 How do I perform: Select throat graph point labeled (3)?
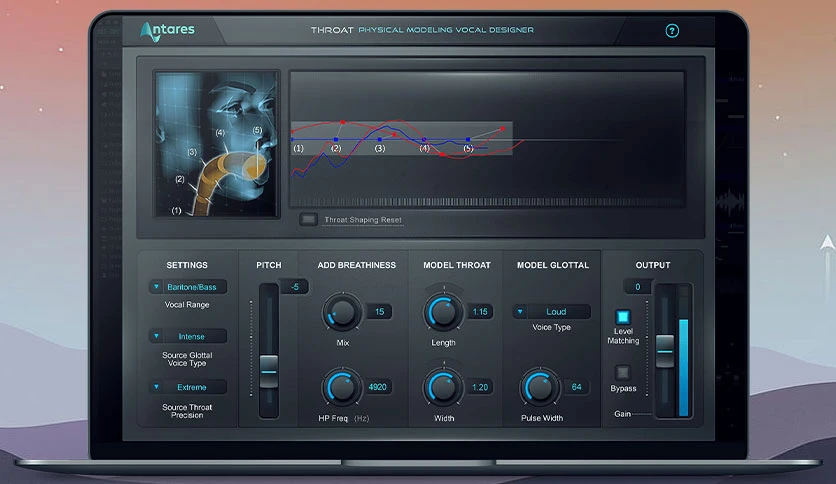[x=380, y=140]
